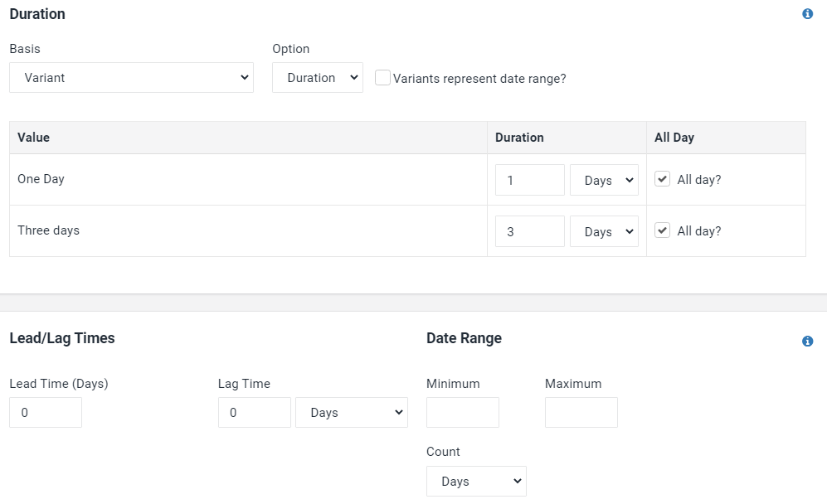
Task: Open the Option Duration dropdown
Action: tap(318, 77)
